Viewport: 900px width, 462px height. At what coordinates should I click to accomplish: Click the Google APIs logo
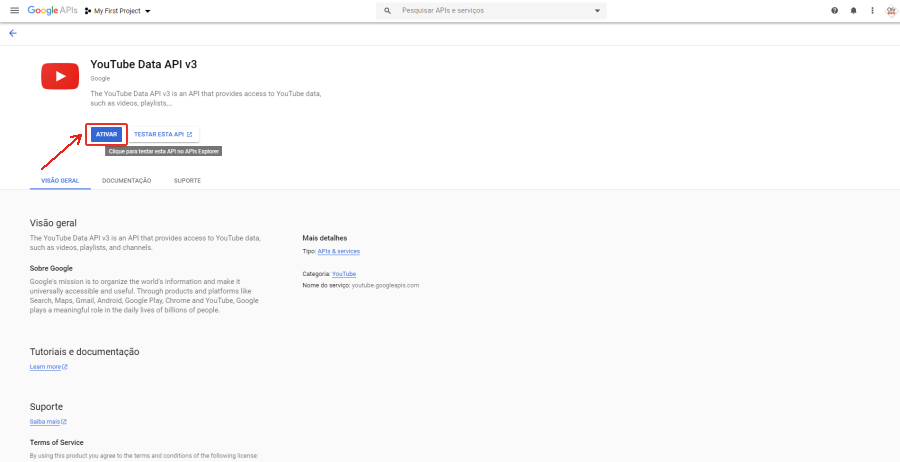coord(52,10)
